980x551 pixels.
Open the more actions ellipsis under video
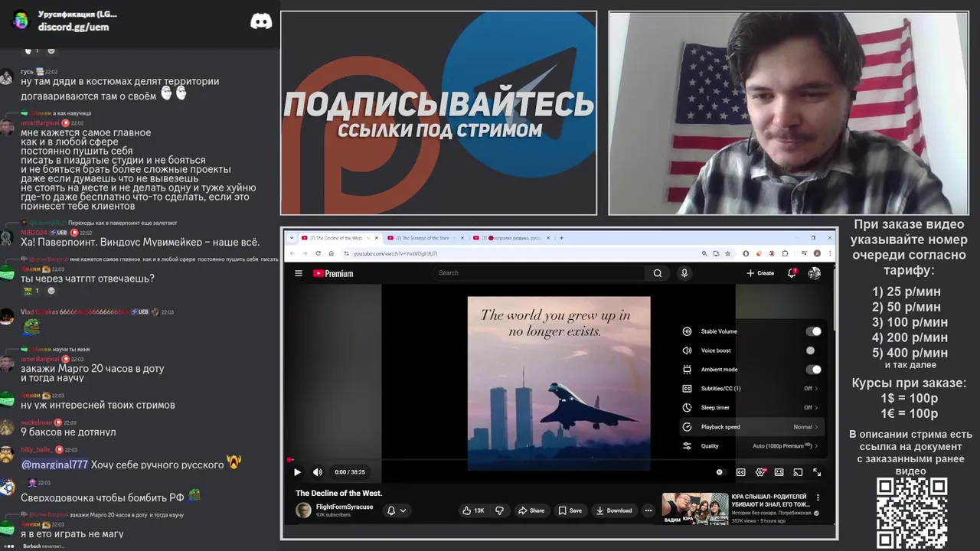tap(648, 510)
